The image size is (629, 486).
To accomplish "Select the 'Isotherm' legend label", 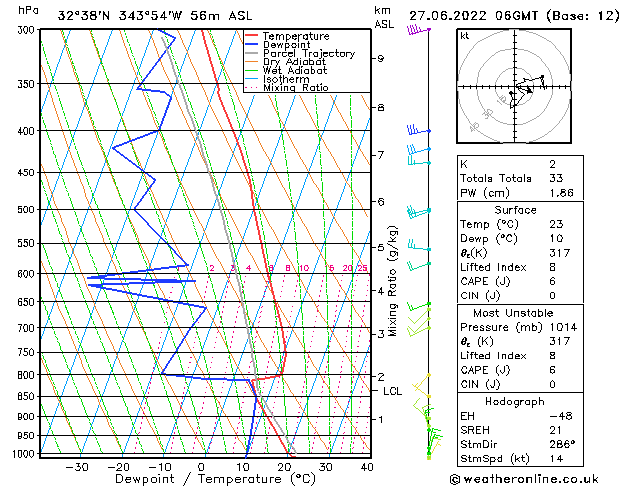I will point(286,79).
